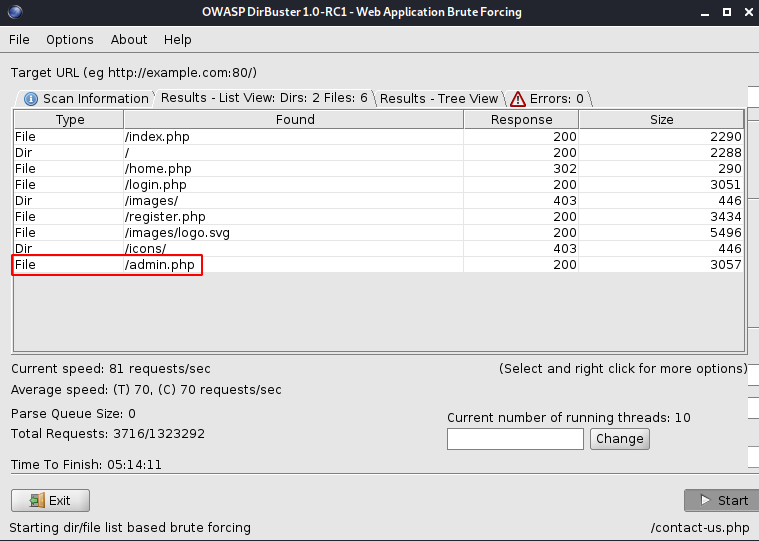Click the Change threads button
Viewport: 759px width, 541px height.
pos(620,439)
